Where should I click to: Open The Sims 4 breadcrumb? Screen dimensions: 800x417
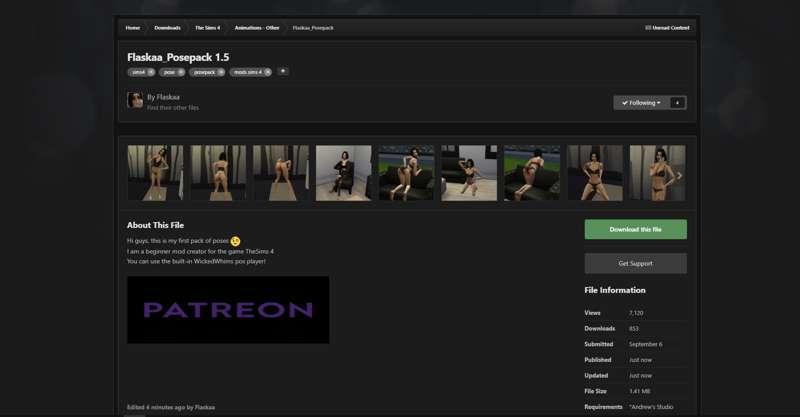point(207,28)
